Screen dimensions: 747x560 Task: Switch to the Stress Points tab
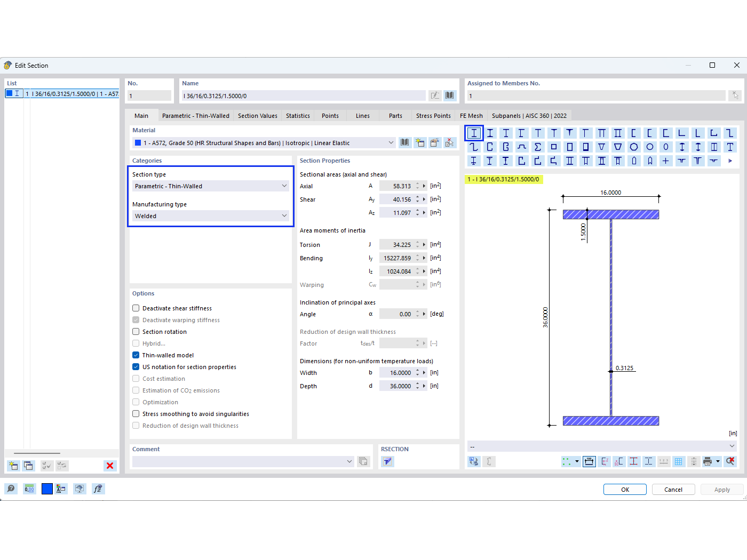pos(433,115)
